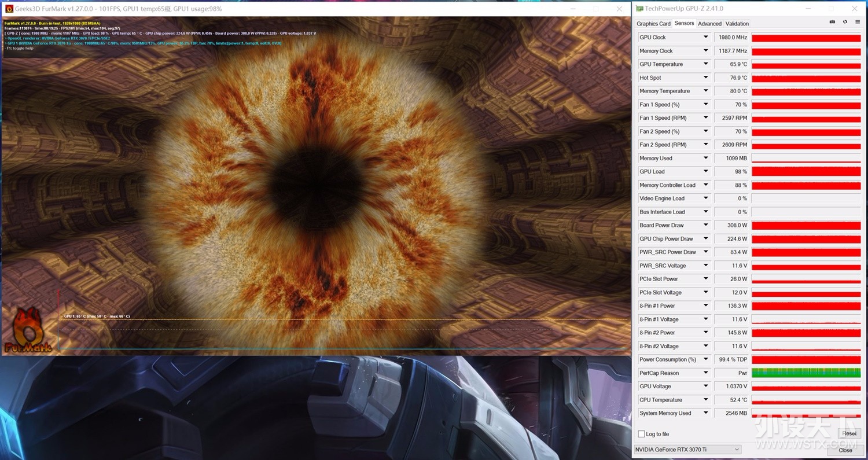Open the NVIDIA GeForce RTX 3070 Ti device selector
868x460 pixels.
687,450
